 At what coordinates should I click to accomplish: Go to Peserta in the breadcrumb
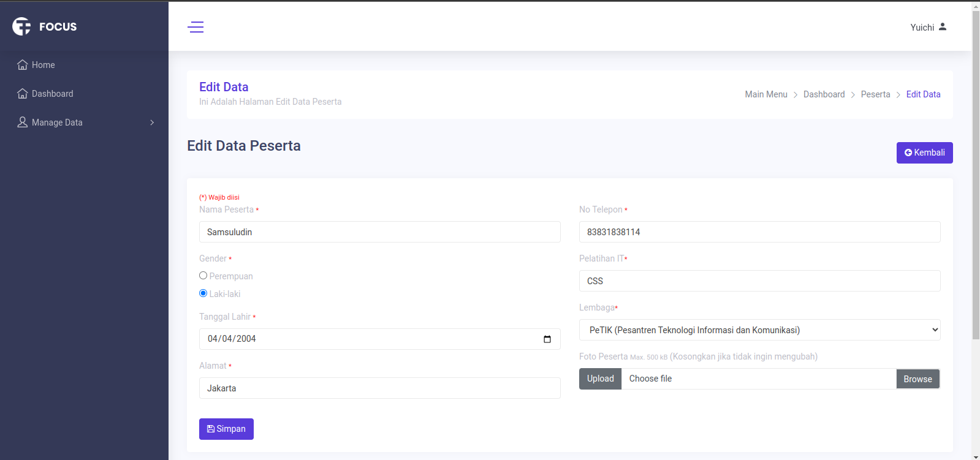[x=875, y=94]
